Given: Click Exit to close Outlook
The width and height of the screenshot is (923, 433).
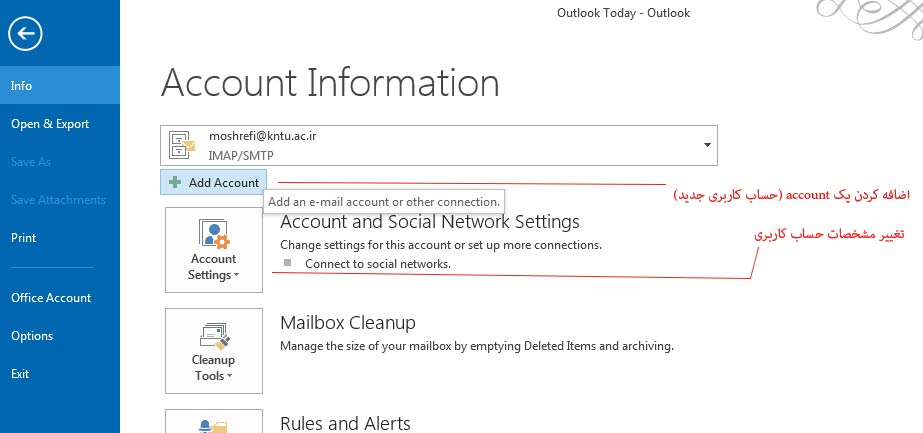Looking at the screenshot, I should click(20, 374).
